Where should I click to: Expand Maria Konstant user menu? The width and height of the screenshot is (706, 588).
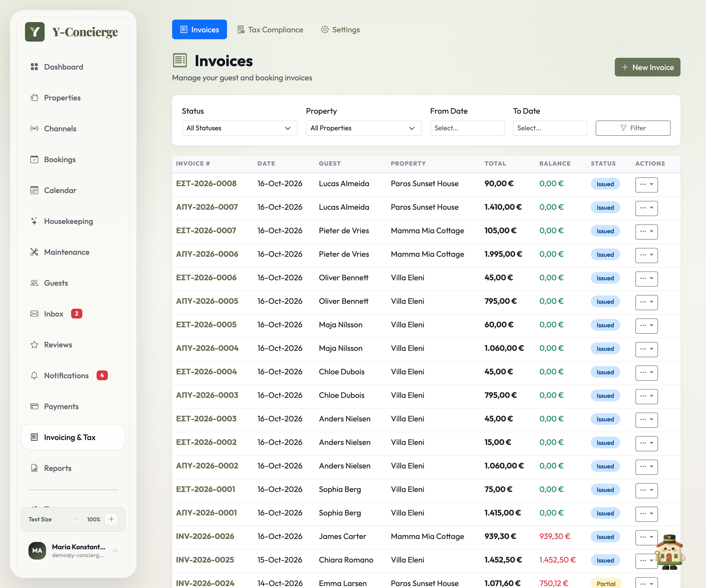[x=73, y=551]
